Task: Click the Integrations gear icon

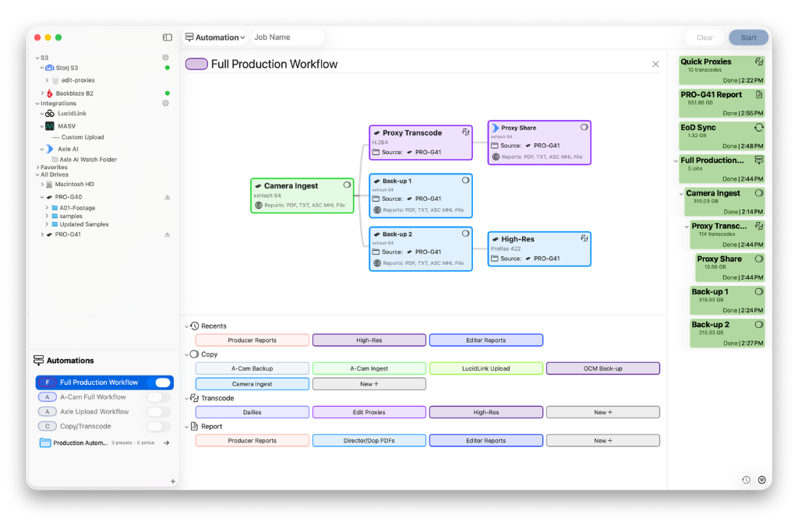Action: [x=165, y=103]
